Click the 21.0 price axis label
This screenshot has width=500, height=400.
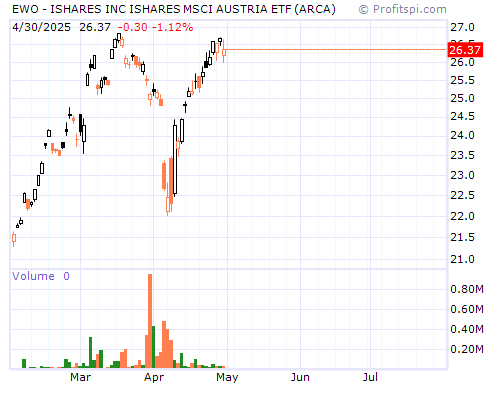[462, 259]
